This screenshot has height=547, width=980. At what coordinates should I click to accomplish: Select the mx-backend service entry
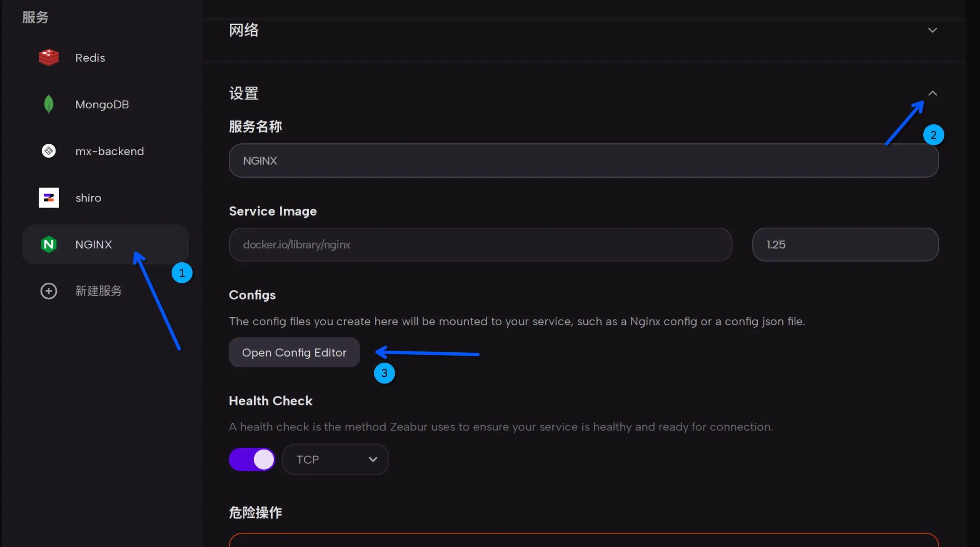tap(109, 151)
